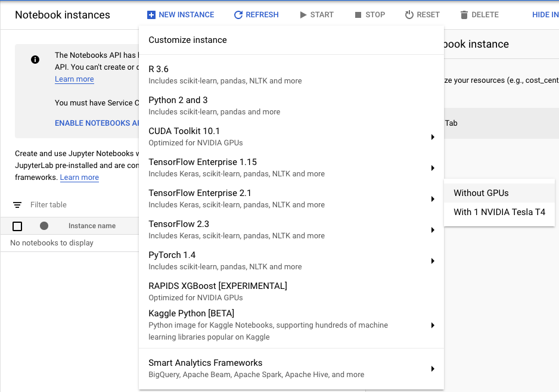The height and width of the screenshot is (392, 559).
Task: Expand the TensorFlow 2.3 submenu arrow
Action: tap(433, 230)
